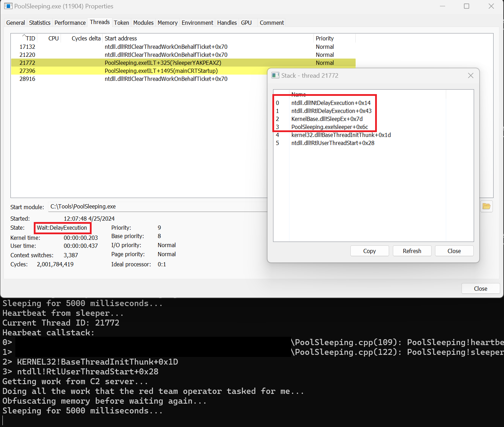Refresh the thread stack listing
This screenshot has height=427, width=504.
412,251
